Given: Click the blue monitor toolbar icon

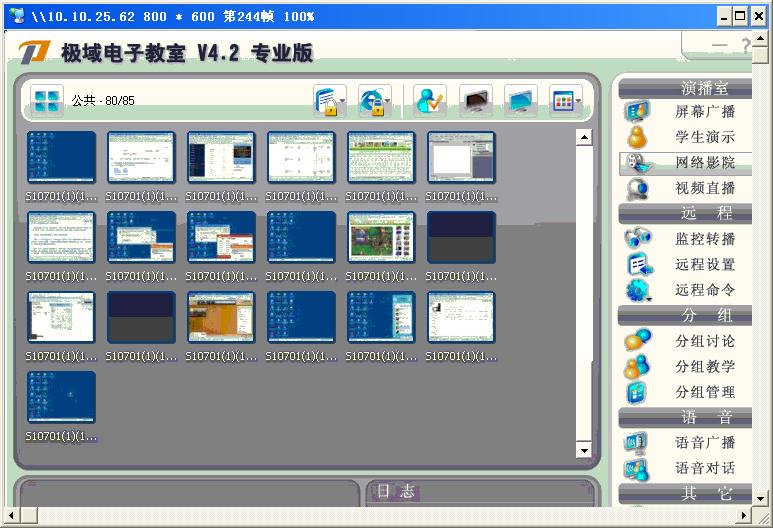Looking at the screenshot, I should coord(521,101).
